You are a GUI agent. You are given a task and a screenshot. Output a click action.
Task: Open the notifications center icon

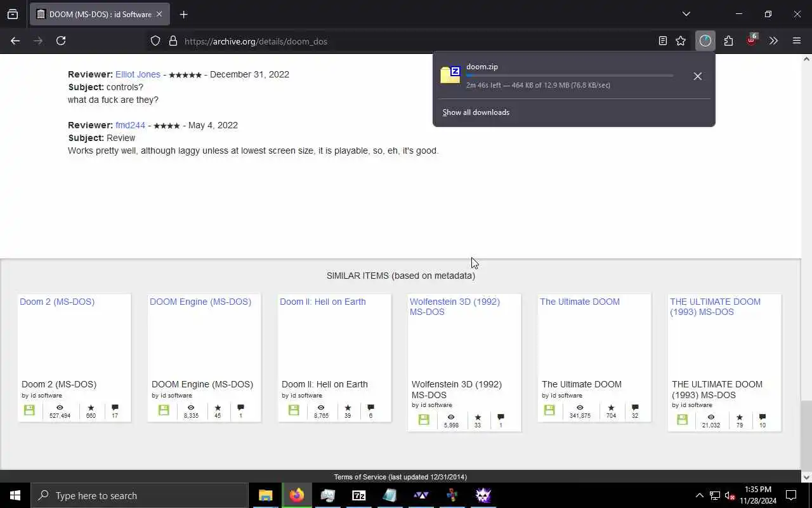pyautogui.click(x=791, y=495)
